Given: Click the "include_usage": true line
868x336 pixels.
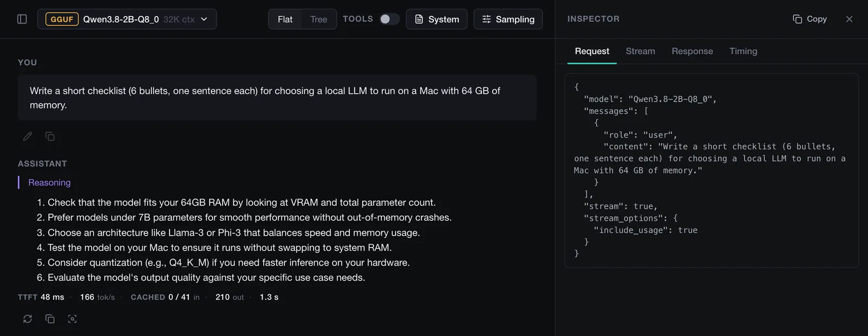Looking at the screenshot, I should [646, 230].
